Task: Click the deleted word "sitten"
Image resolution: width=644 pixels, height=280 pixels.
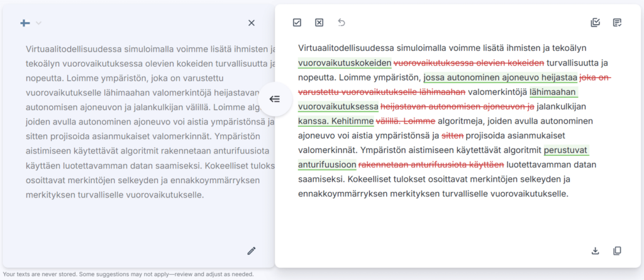Action: (x=452, y=135)
